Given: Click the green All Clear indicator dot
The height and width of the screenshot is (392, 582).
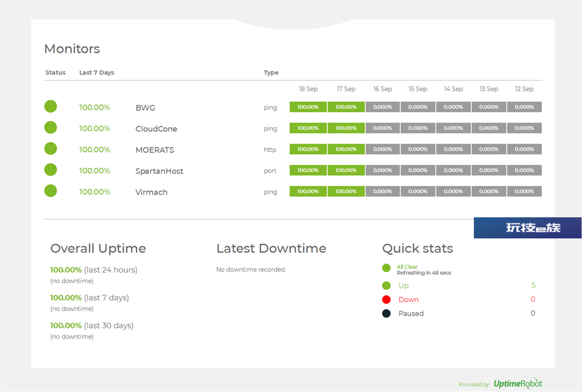Looking at the screenshot, I should coord(386,268).
